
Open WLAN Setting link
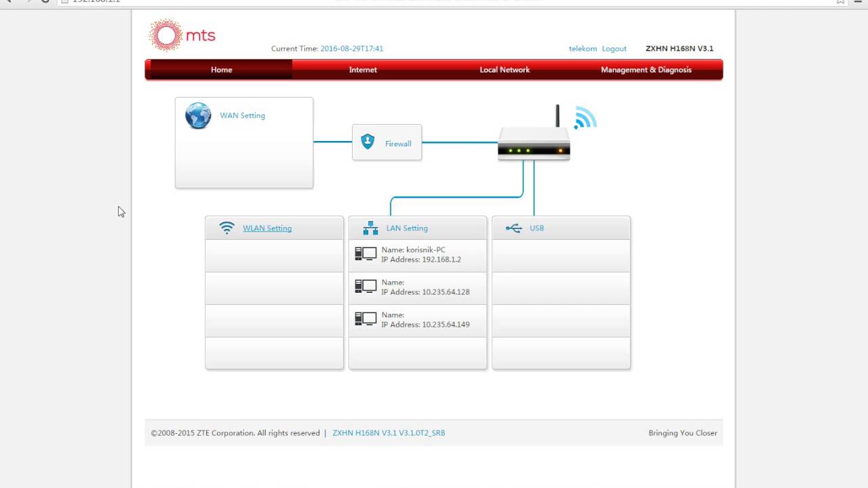(267, 228)
